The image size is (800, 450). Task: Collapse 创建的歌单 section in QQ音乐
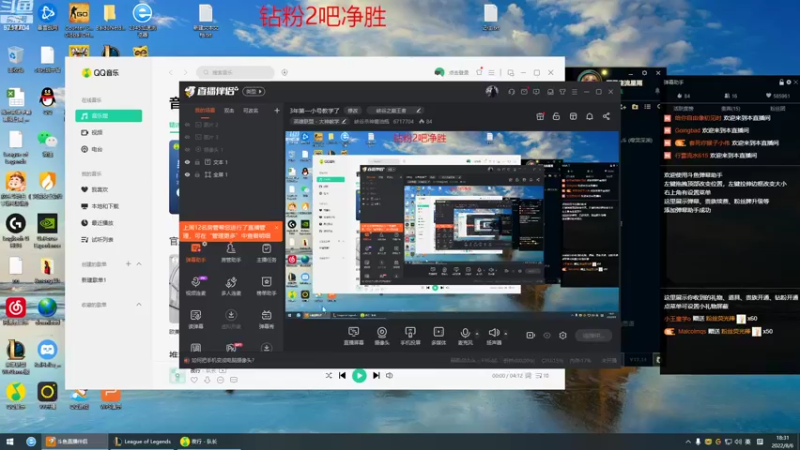pos(139,264)
